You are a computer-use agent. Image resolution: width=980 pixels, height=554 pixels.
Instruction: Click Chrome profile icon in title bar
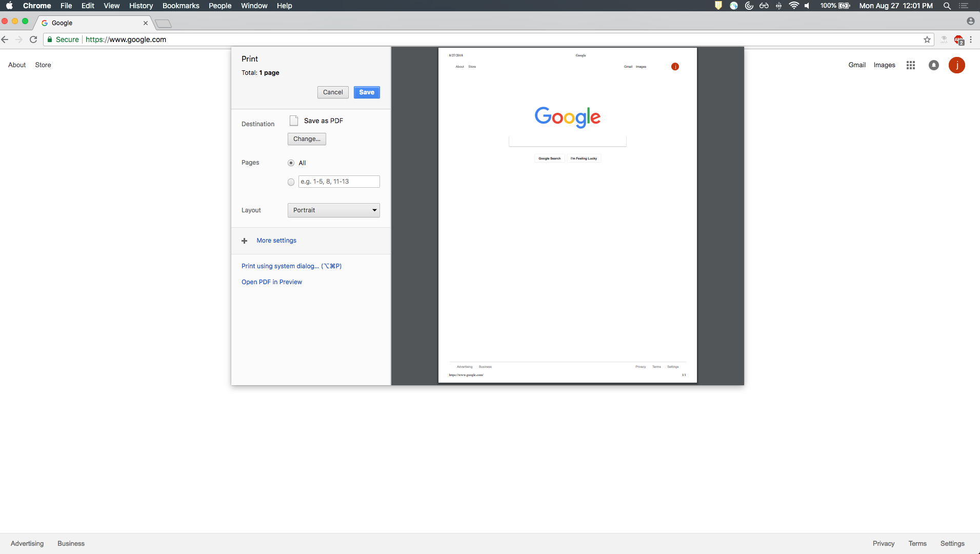pyautogui.click(x=971, y=21)
